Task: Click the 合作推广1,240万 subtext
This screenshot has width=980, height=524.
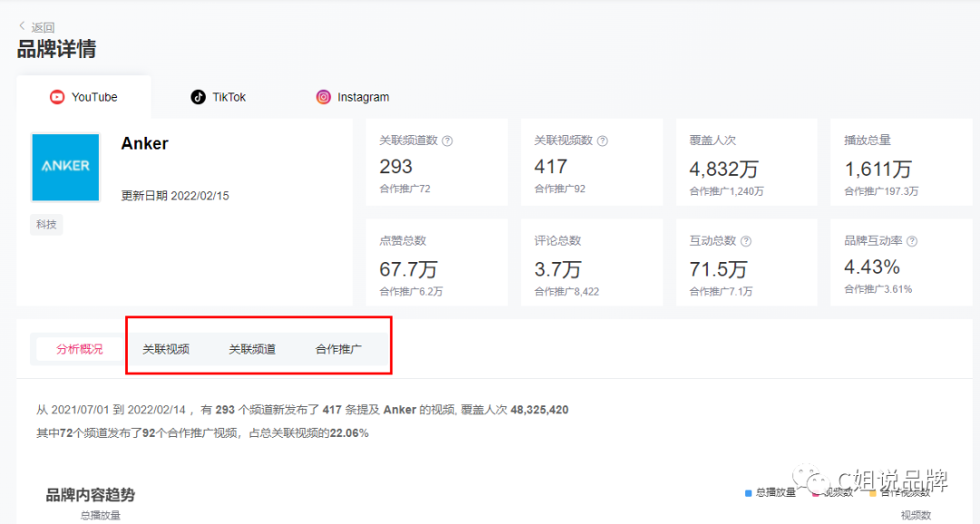Action: click(726, 191)
